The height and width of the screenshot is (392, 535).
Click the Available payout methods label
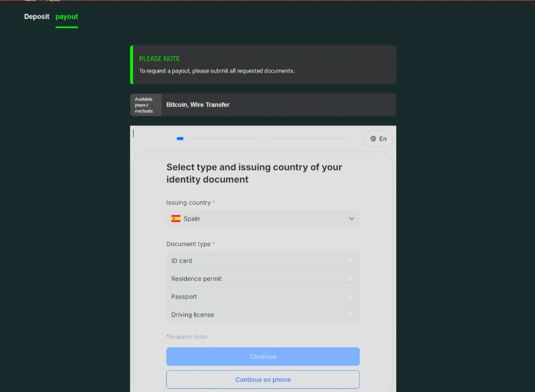pyautogui.click(x=144, y=104)
